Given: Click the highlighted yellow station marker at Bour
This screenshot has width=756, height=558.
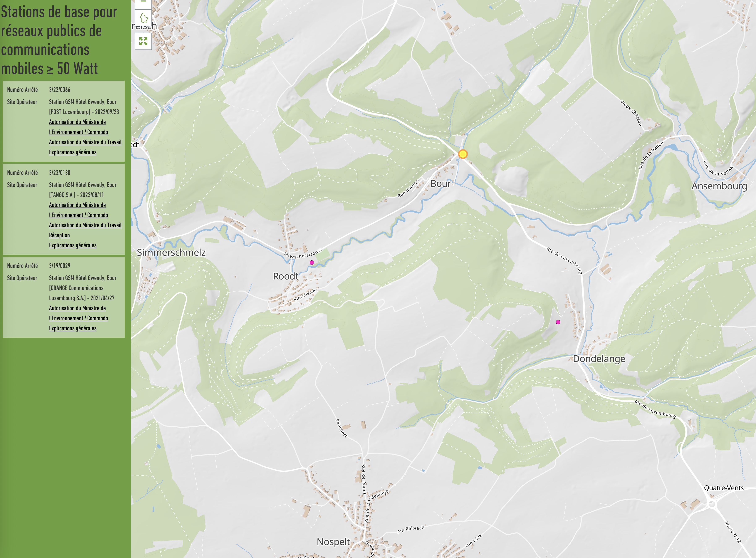Looking at the screenshot, I should 463,154.
